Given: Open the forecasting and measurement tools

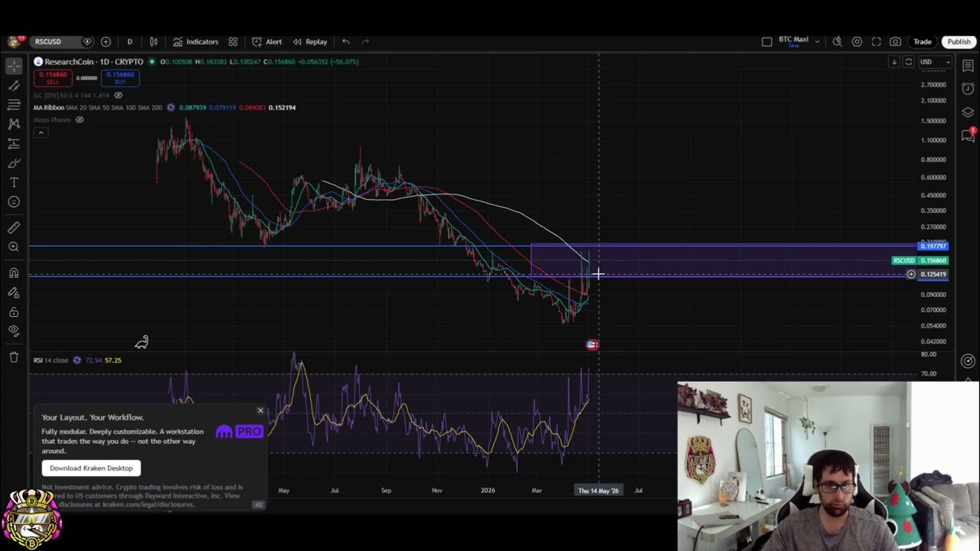Looking at the screenshot, I should pyautogui.click(x=14, y=143).
